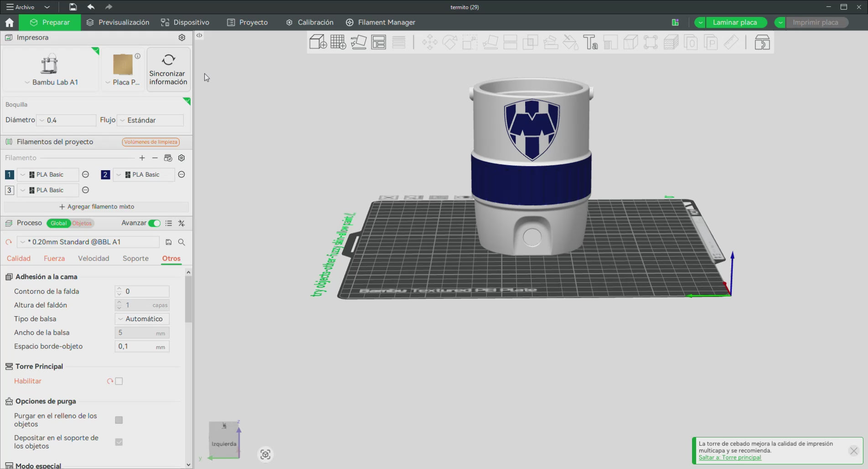Viewport: 868px width, 469px height.
Task: Click the Auto orient toolbar icon
Action: click(x=358, y=42)
